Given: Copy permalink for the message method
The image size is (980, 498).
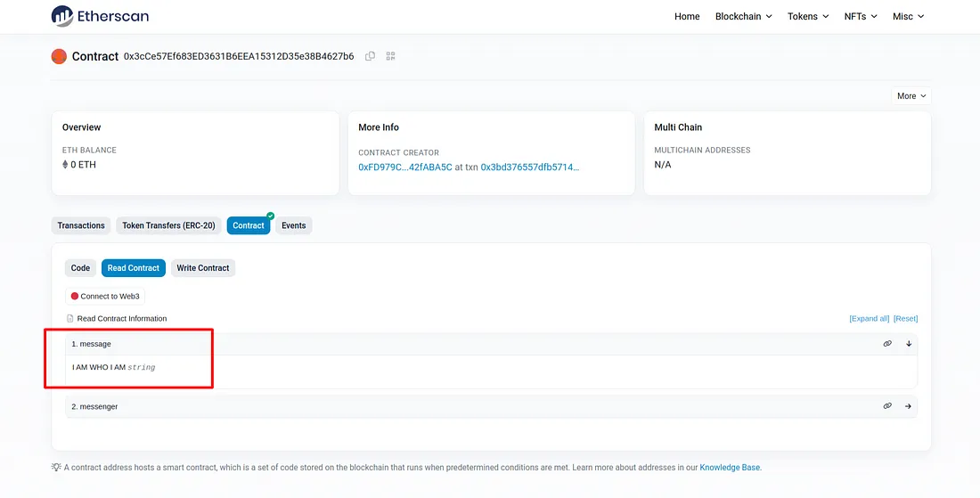Looking at the screenshot, I should pyautogui.click(x=886, y=344).
